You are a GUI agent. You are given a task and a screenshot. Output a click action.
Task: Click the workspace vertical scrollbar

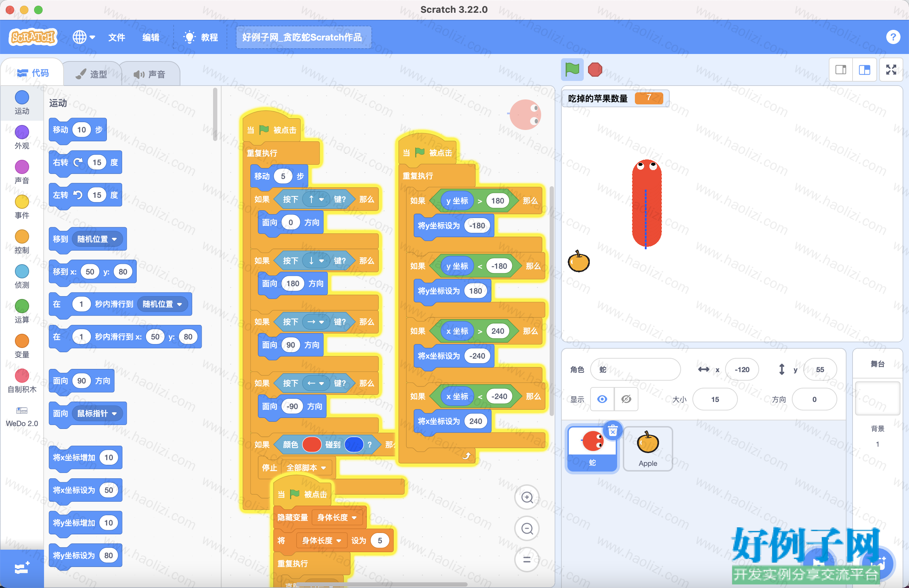pyautogui.click(x=551, y=301)
